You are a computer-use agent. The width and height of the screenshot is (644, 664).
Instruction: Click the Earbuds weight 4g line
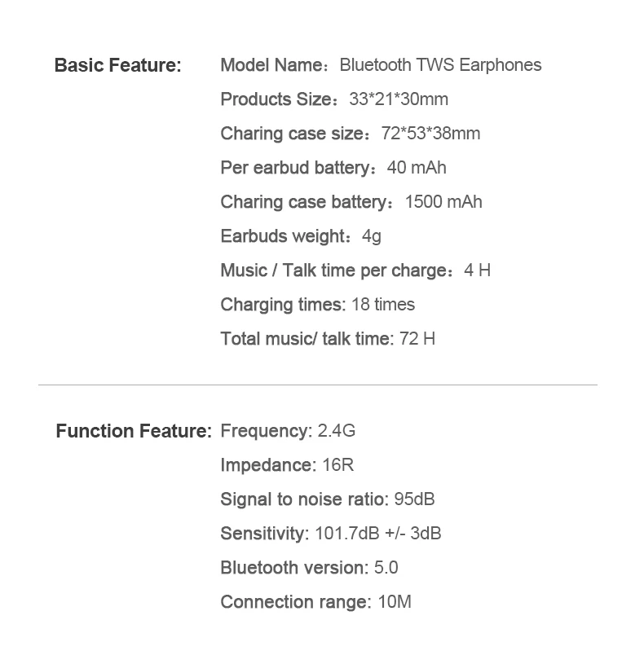[301, 236]
